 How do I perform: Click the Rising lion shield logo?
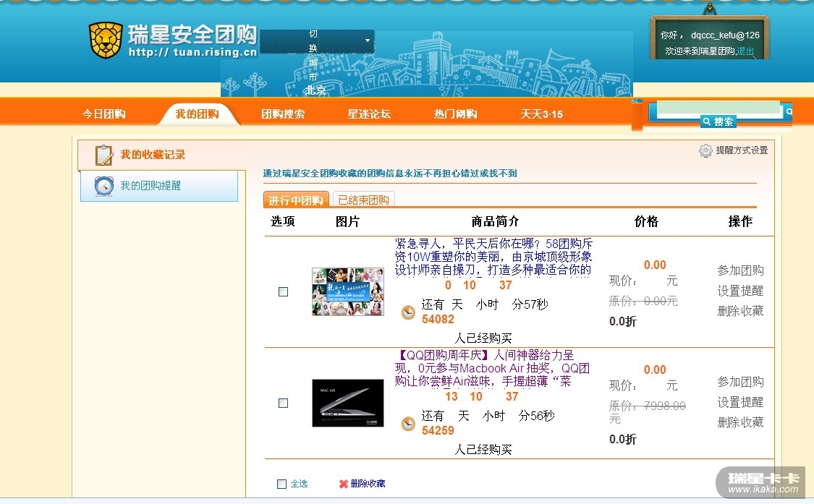click(x=106, y=40)
